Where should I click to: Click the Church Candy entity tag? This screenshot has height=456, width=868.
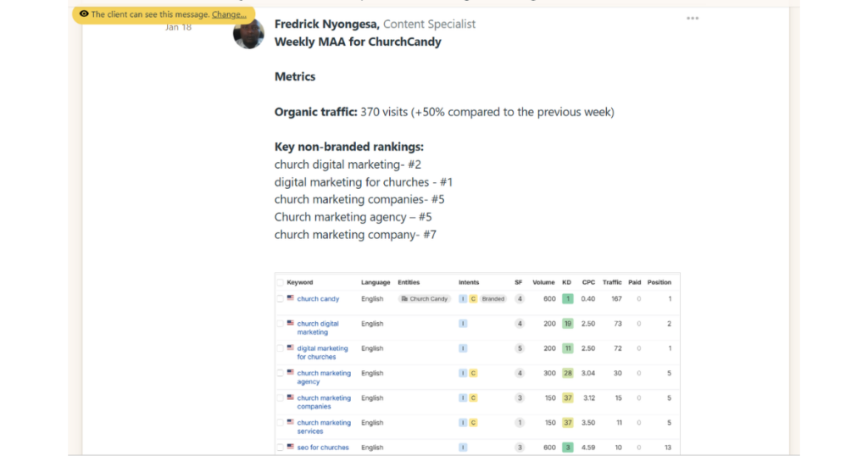point(425,299)
